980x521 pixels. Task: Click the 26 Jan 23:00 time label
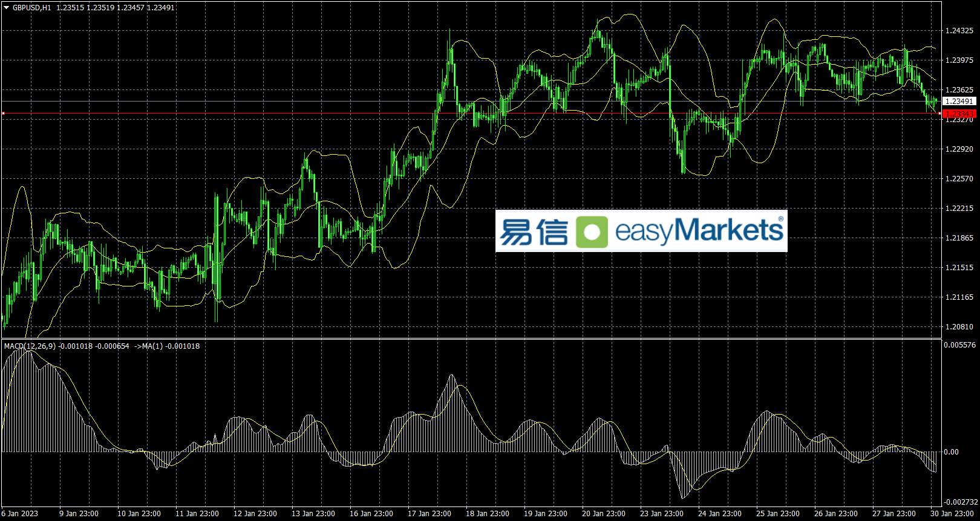pyautogui.click(x=836, y=514)
